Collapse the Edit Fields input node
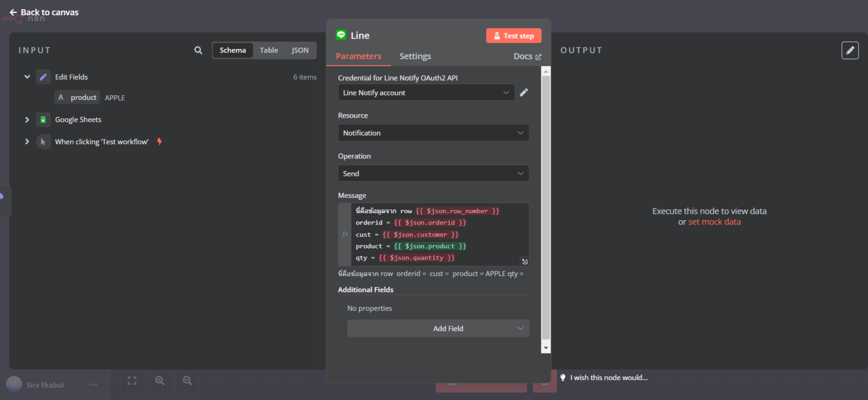This screenshot has width=868, height=400. pos(27,77)
